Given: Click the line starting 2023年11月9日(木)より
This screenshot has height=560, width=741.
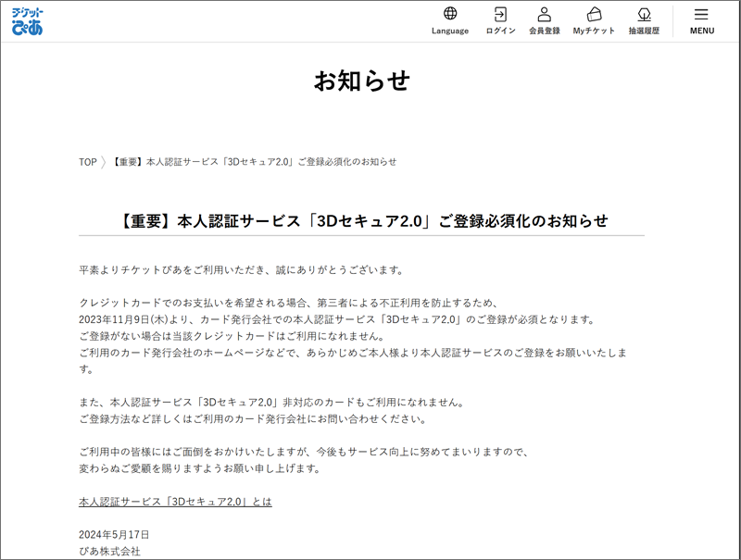Looking at the screenshot, I should pyautogui.click(x=338, y=319).
